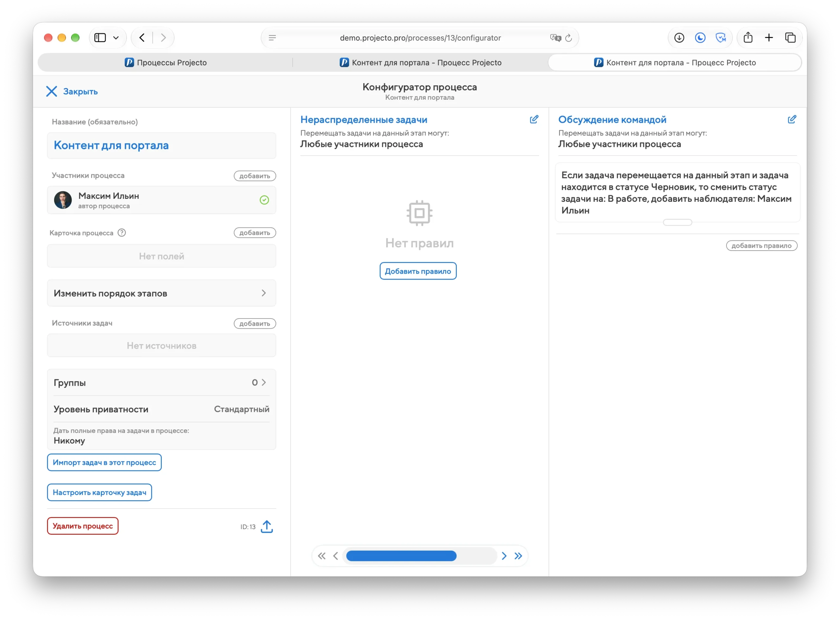The height and width of the screenshot is (620, 840).
Task: Click the export upload icon near ID:13
Action: point(267,527)
